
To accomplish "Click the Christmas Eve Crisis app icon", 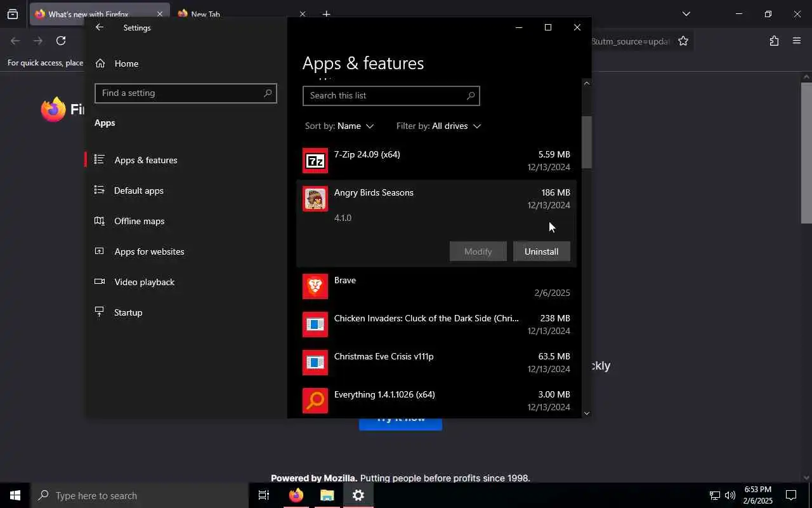I will [x=315, y=363].
